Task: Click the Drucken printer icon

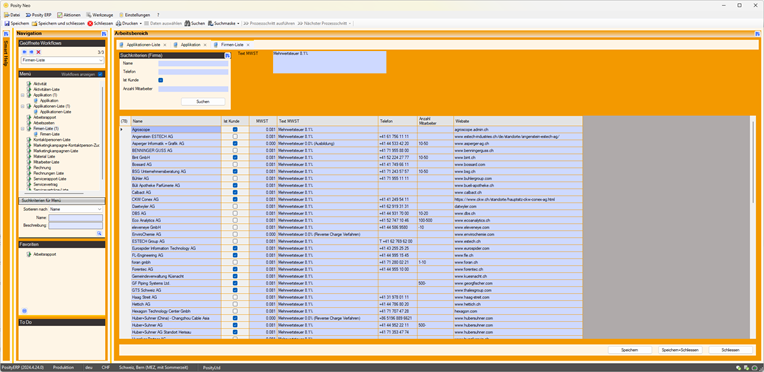Action: (118, 23)
